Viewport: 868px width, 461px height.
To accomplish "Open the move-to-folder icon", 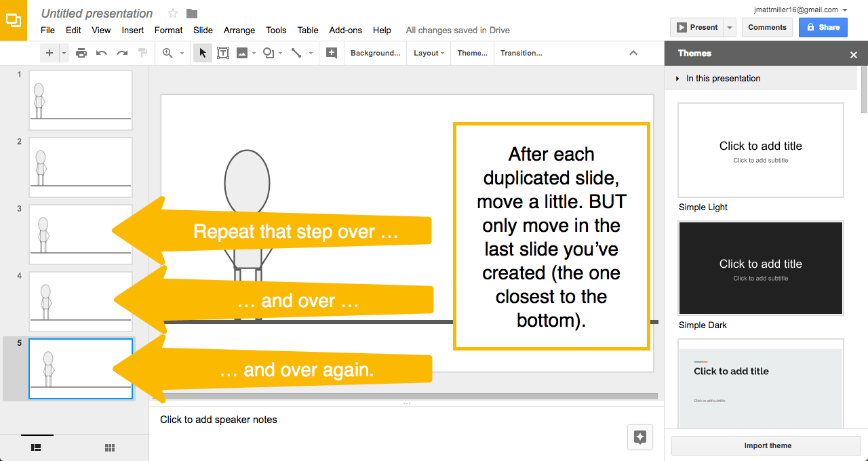I will [192, 14].
